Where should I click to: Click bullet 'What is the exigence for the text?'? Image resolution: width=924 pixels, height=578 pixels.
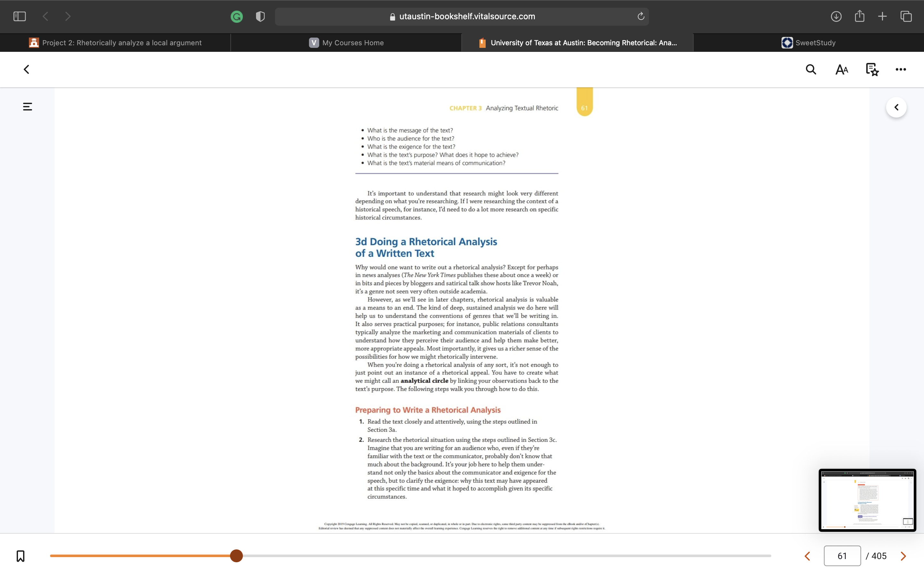(x=411, y=147)
